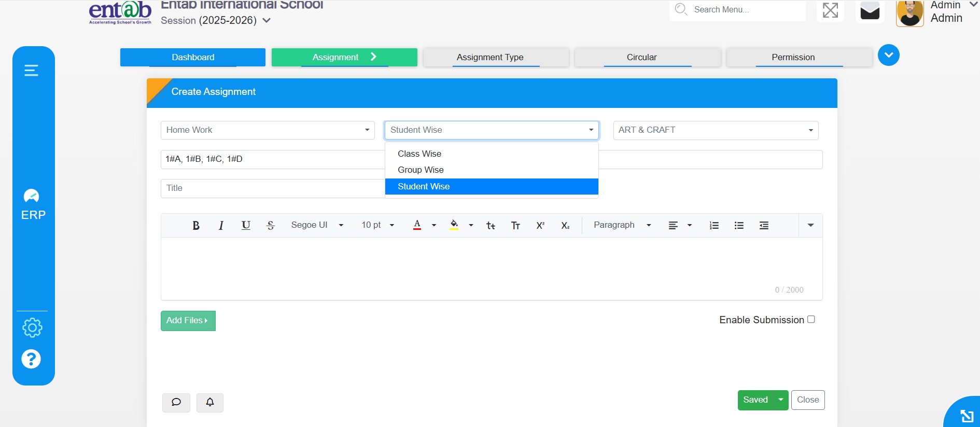The image size is (980, 427).
Task: Click the notification bell button
Action: [210, 402]
